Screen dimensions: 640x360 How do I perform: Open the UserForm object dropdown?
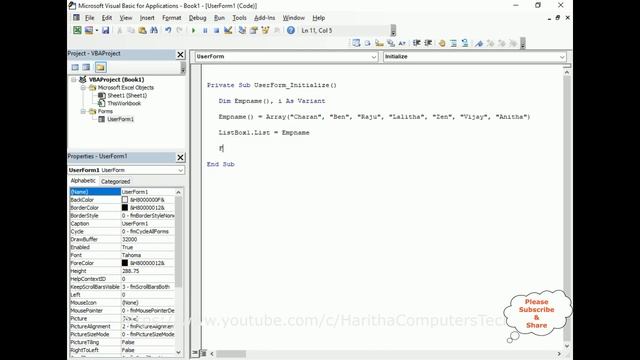click(373, 57)
